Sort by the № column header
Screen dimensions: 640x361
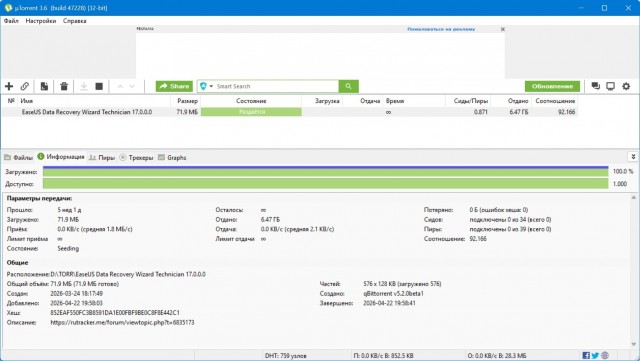pos(11,101)
